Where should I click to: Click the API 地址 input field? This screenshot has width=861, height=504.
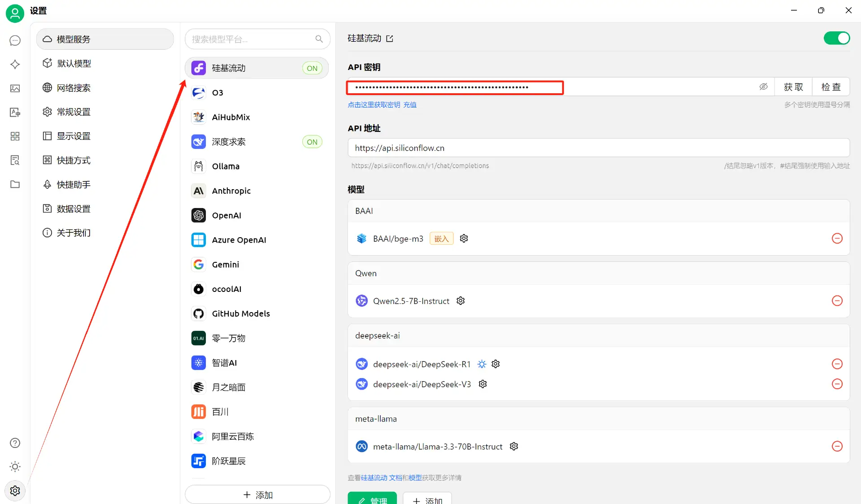[x=599, y=148]
